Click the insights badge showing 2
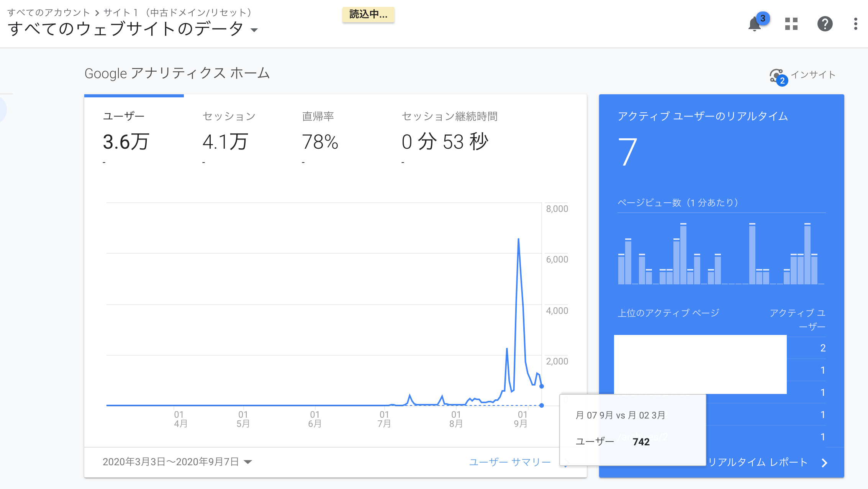The image size is (868, 489). 783,81
